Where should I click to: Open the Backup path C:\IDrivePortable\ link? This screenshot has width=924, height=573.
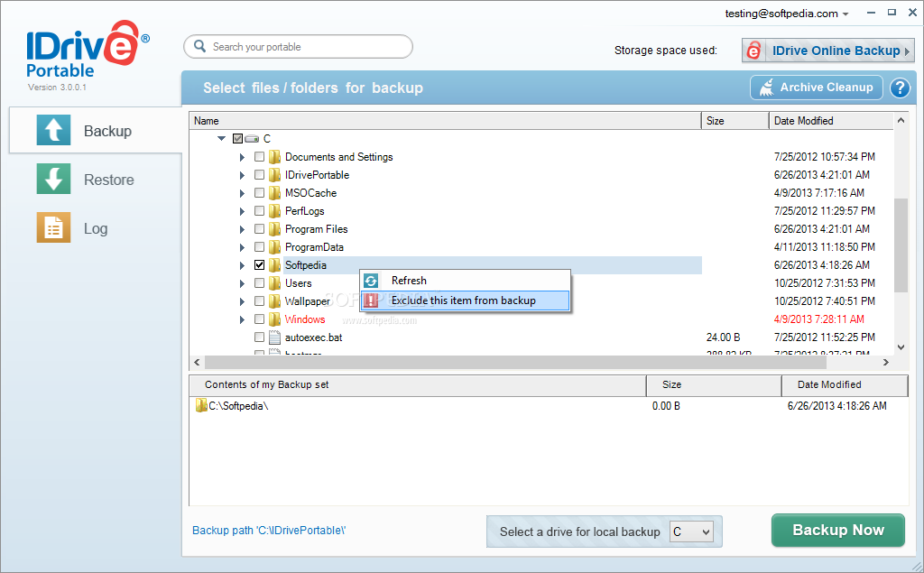(269, 531)
